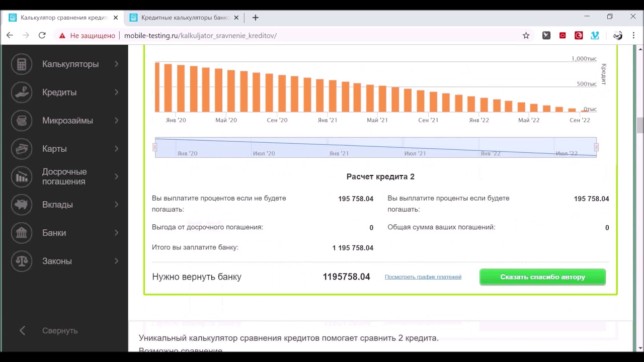This screenshot has width=644, height=362.
Task: Open the Вклады menu item
Action: coord(57,205)
